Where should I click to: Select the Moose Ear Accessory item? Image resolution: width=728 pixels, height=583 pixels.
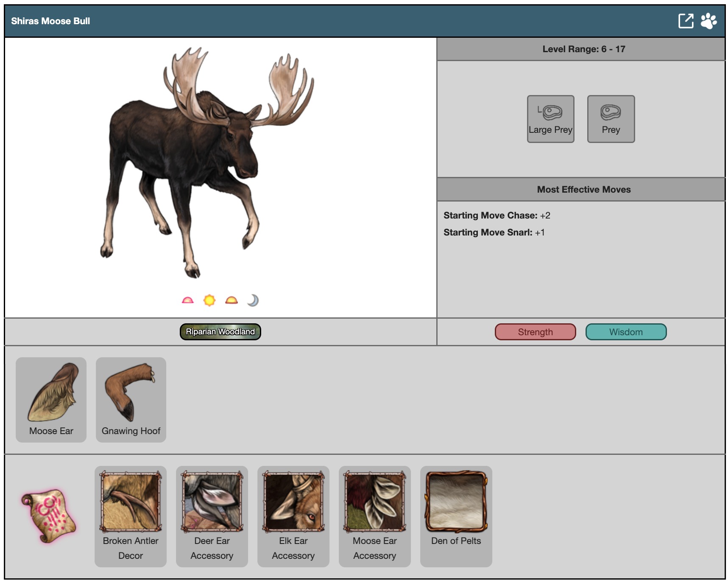coord(375,516)
